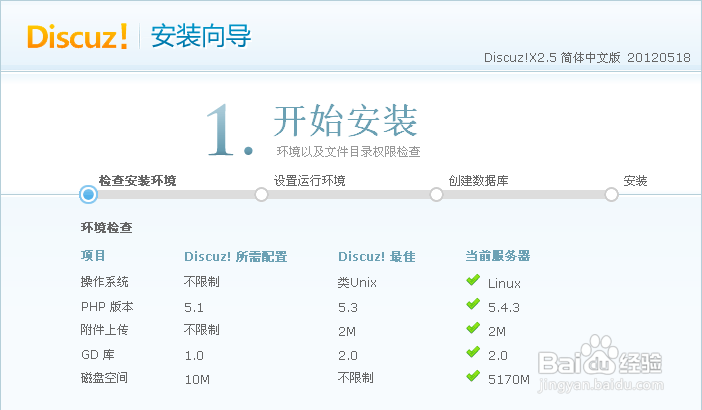This screenshot has height=410, width=702.
Task: Click the best PHP value 5.3
Action: (x=348, y=308)
